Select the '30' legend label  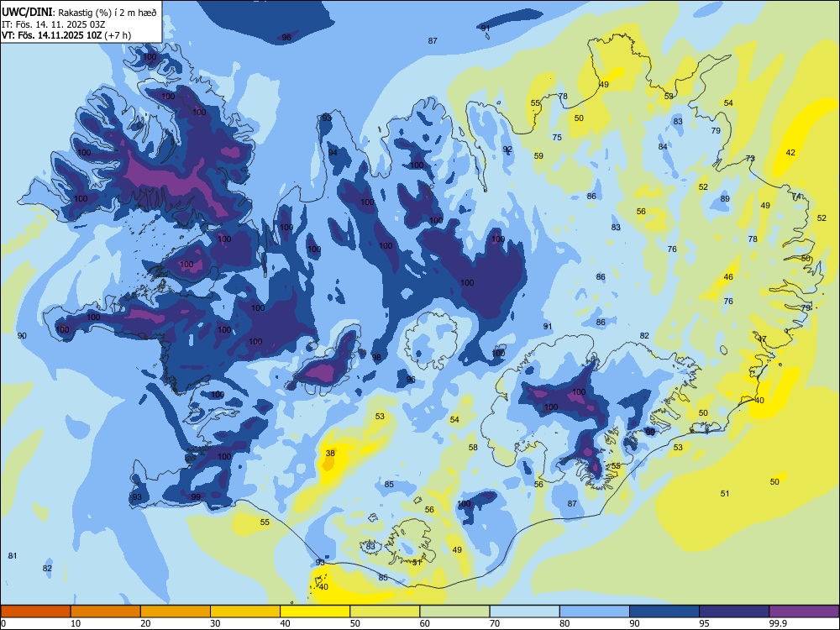point(215,623)
